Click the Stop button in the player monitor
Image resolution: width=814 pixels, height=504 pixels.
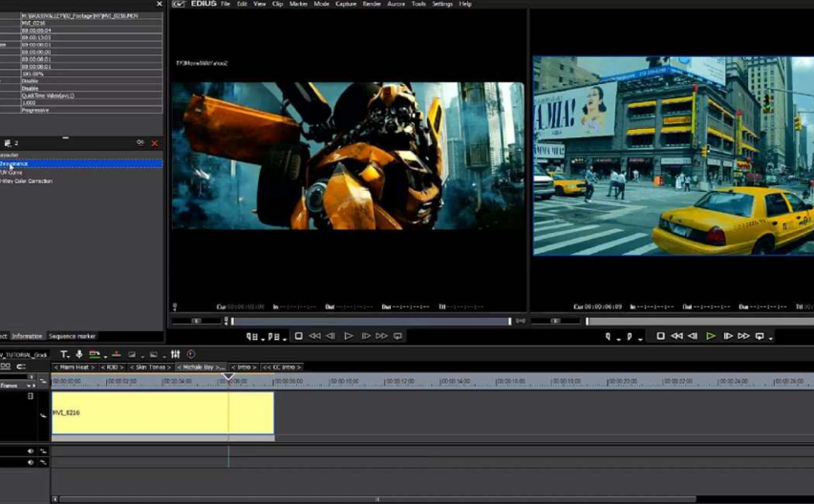coord(299,336)
